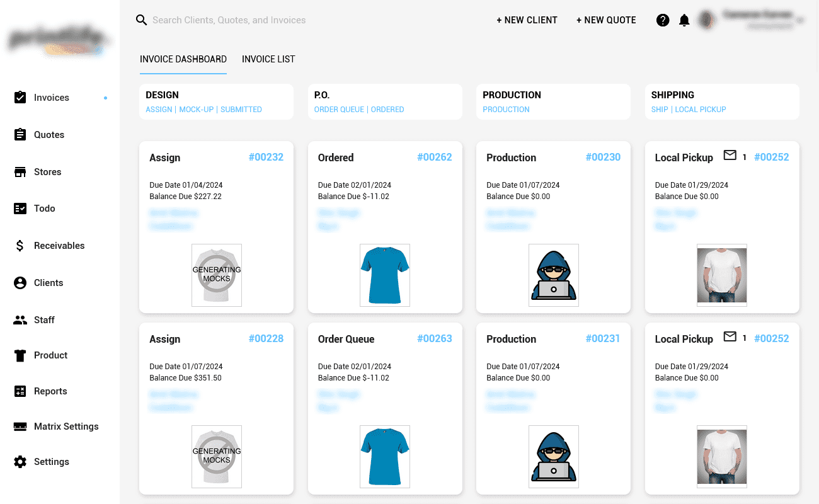819x504 pixels.
Task: Click the Product t-shirt icon in sidebar
Action: click(x=20, y=355)
